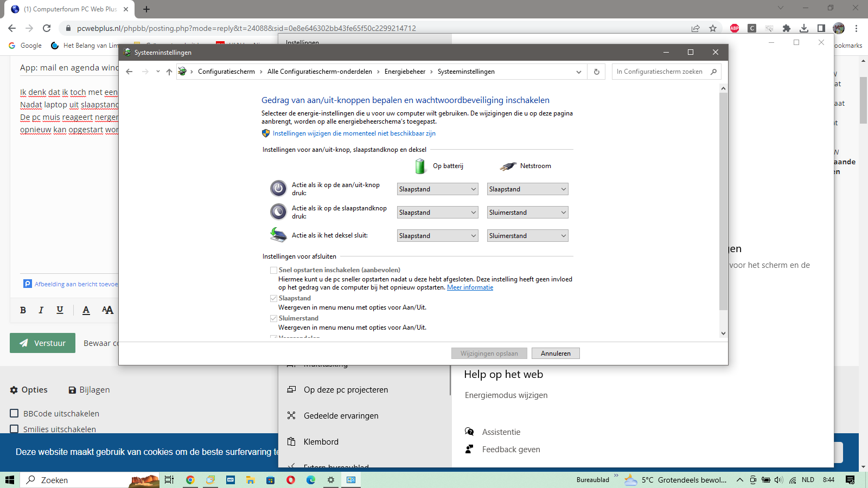Open Windows Start menu
Image resolution: width=868 pixels, height=488 pixels.
click(x=9, y=480)
